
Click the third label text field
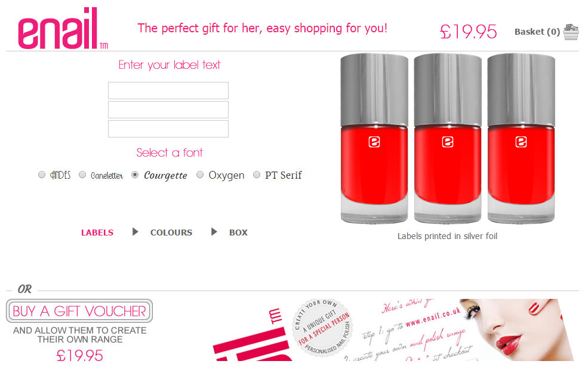click(x=168, y=129)
